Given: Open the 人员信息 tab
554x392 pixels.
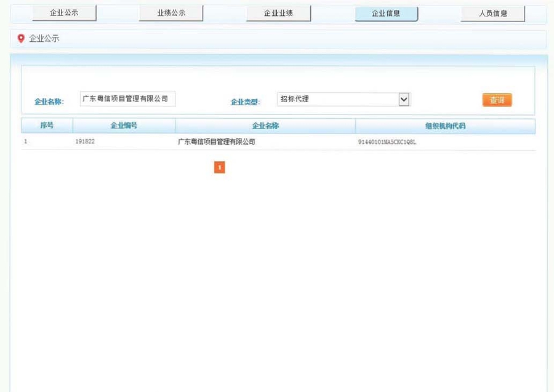Looking at the screenshot, I should click(x=492, y=13).
